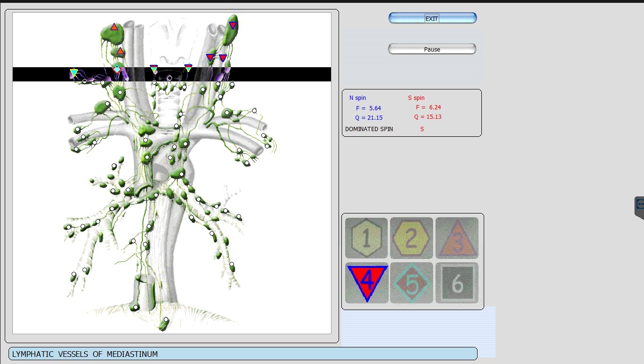Click the Lymphatic Vessels of Mediastinum title field
Viewport: 644px width, 364px height.
(x=243, y=354)
